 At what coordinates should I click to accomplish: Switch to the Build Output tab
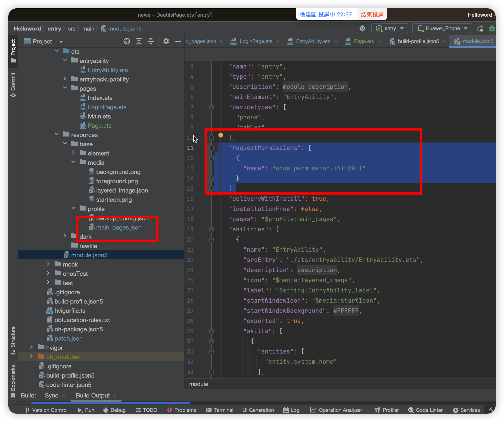point(93,395)
